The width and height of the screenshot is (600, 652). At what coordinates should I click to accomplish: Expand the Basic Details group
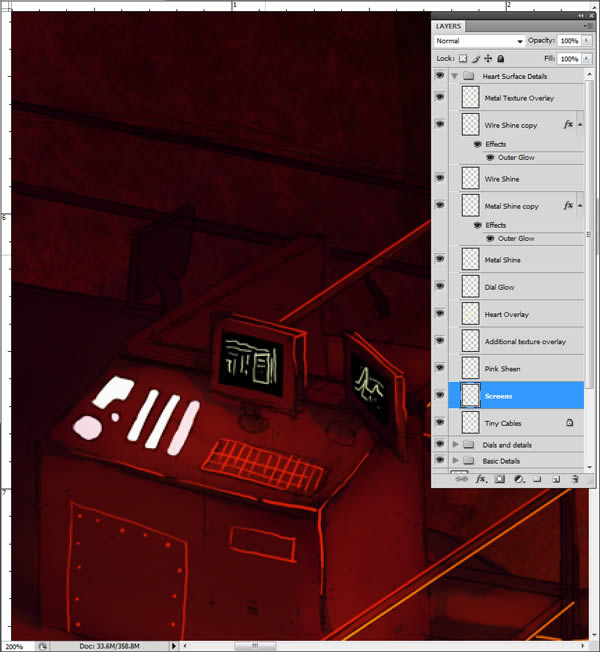pyautogui.click(x=455, y=460)
